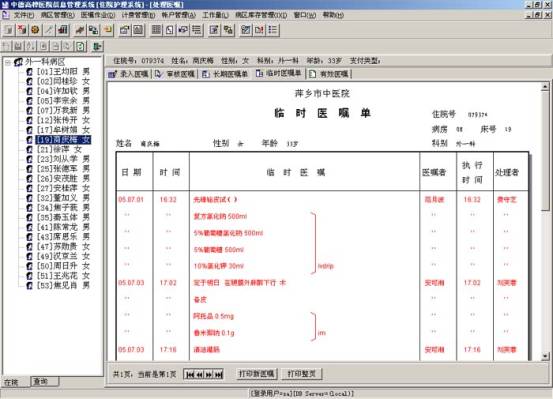Click the bar chart icon in the toolbar
This screenshot has height=399, width=553.
(62, 30)
